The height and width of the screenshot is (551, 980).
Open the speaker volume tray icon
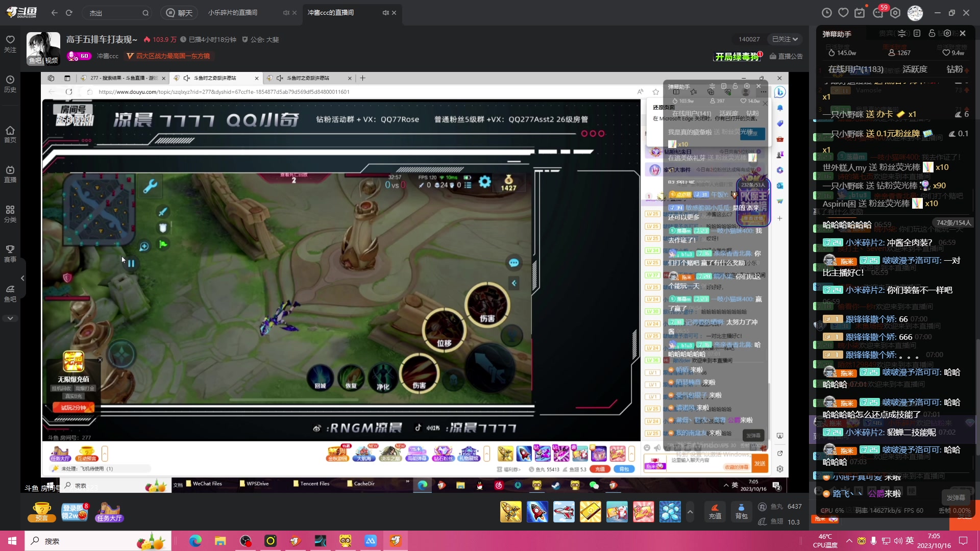coord(898,541)
